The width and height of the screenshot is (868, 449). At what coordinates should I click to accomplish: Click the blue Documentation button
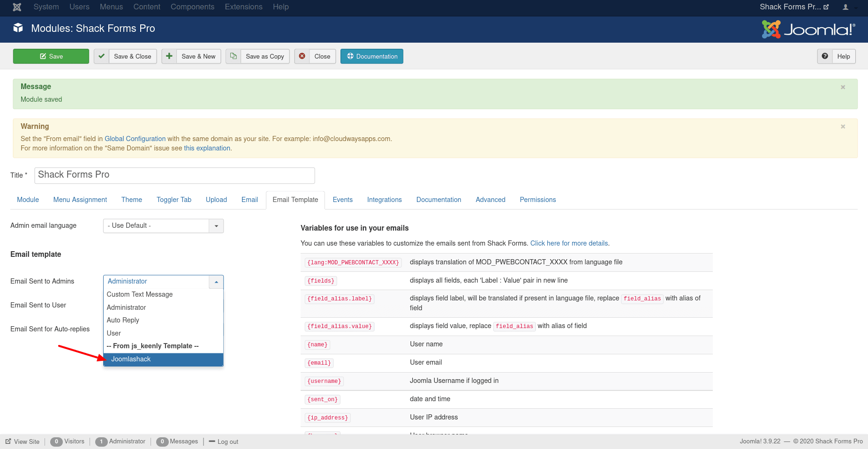(x=372, y=56)
